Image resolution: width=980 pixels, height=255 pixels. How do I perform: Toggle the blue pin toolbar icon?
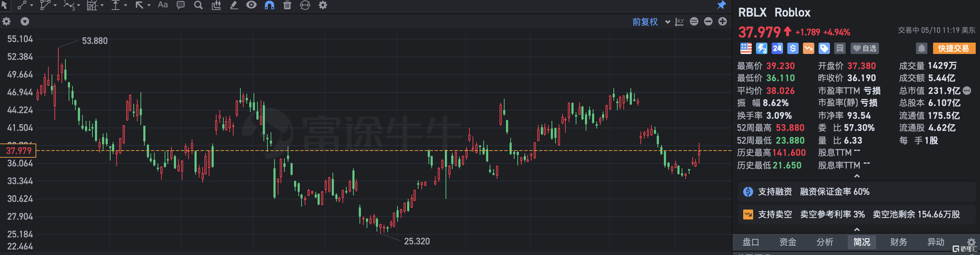point(721,5)
